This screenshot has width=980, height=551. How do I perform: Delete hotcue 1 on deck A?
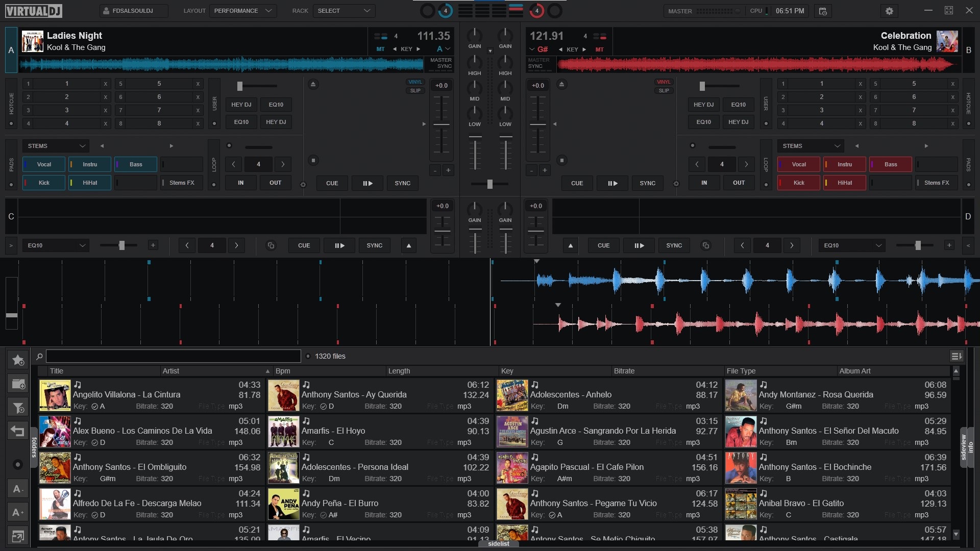106,84
